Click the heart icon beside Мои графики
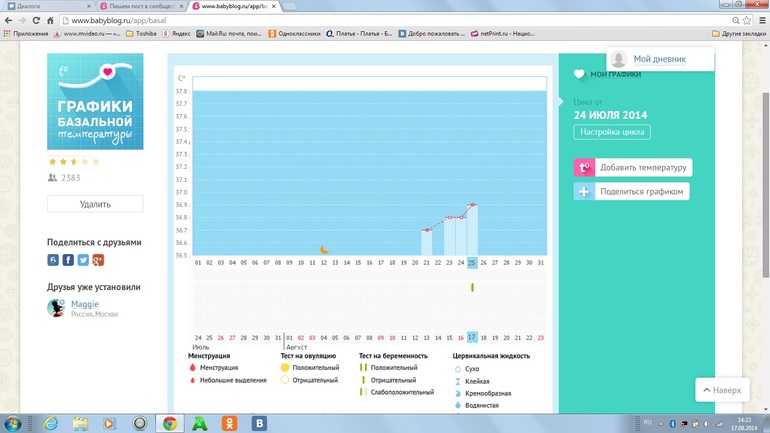 [579, 75]
